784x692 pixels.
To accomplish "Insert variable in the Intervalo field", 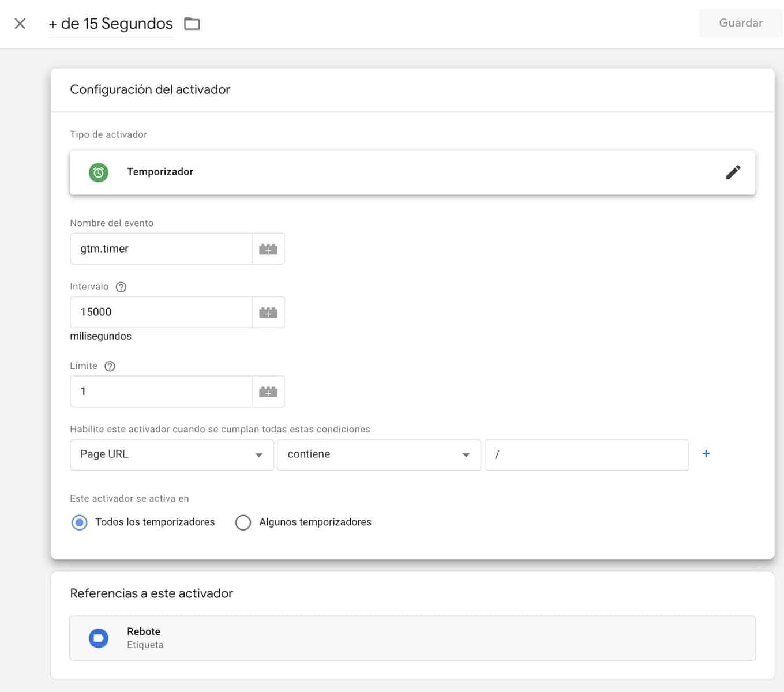I will tap(268, 312).
